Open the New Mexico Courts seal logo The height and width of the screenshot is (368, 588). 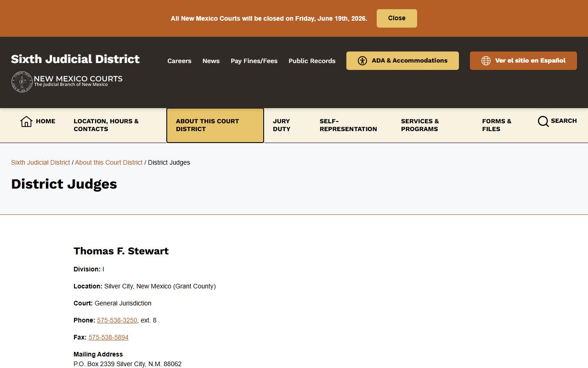click(x=22, y=82)
